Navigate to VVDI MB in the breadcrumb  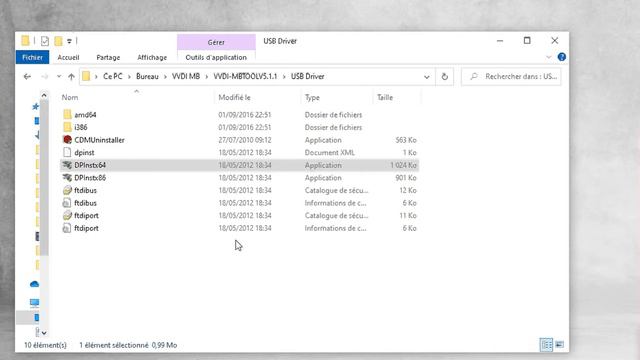coord(186,77)
